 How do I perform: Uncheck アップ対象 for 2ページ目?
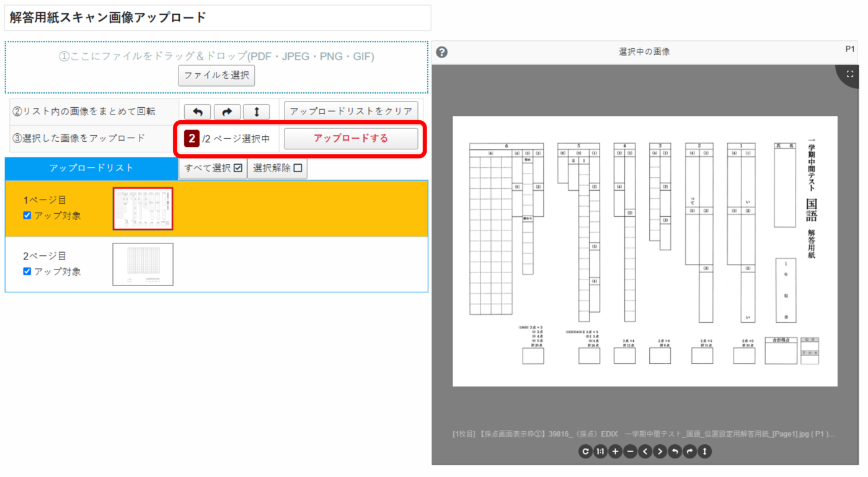[x=27, y=271]
